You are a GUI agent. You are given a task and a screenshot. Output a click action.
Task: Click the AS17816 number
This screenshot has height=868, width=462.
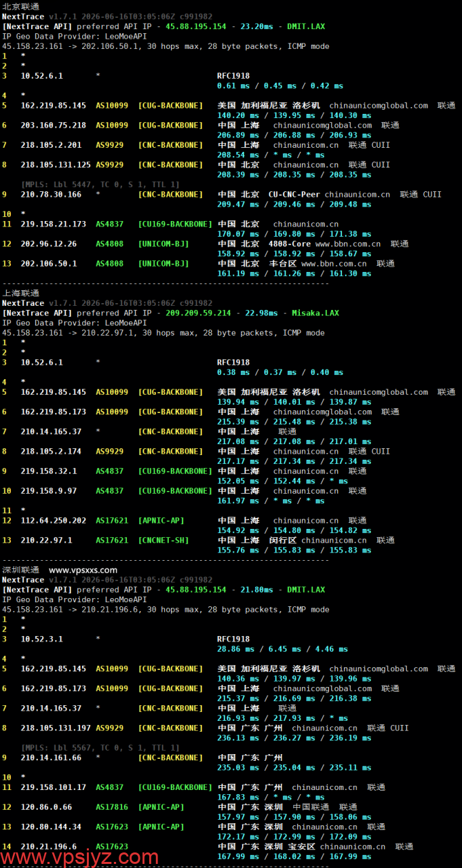pyautogui.click(x=112, y=807)
